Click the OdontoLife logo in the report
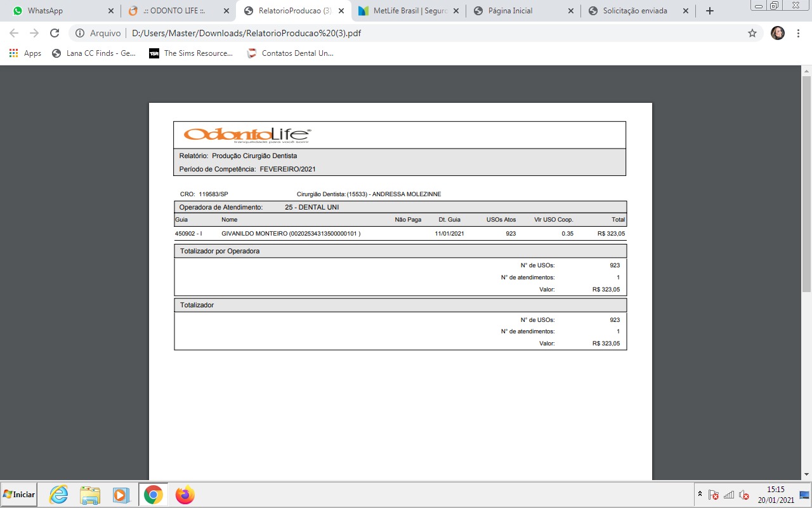The width and height of the screenshot is (812, 508). (247, 135)
